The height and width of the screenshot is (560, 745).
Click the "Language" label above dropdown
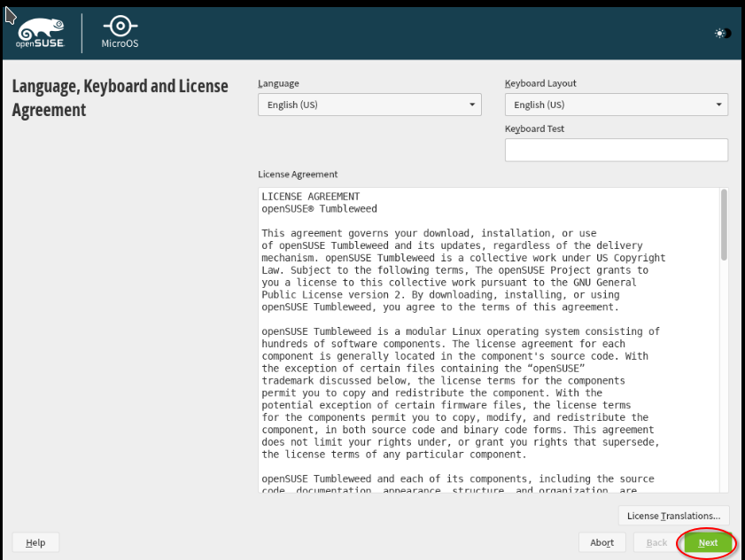(278, 83)
